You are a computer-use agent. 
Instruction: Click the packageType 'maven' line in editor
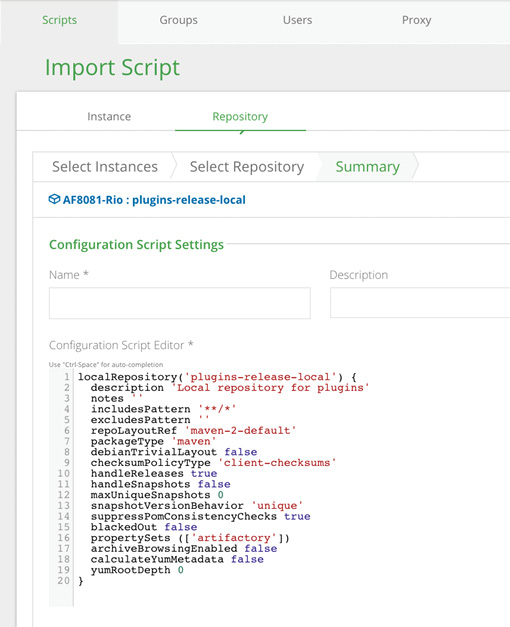[153, 441]
